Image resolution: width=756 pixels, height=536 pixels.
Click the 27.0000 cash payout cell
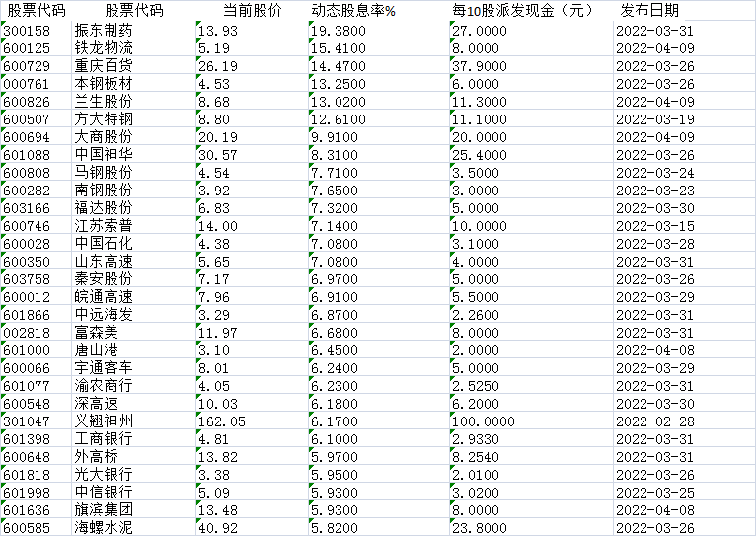click(x=480, y=31)
